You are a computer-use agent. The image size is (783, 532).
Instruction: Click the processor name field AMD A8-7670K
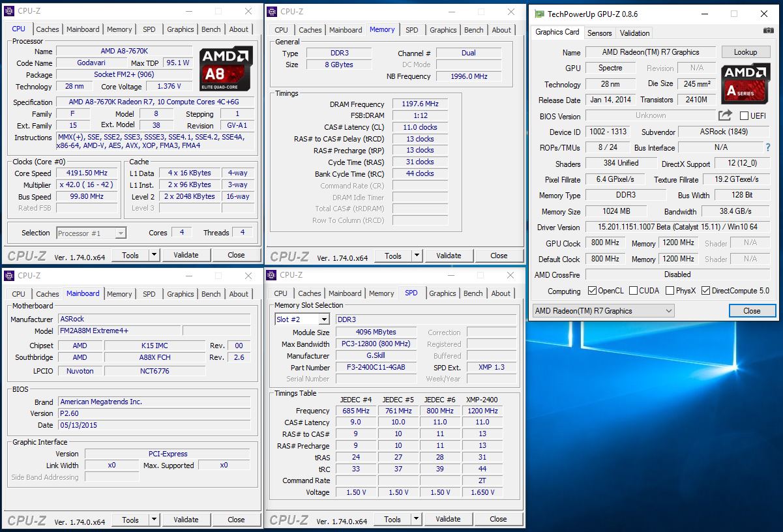pos(125,52)
